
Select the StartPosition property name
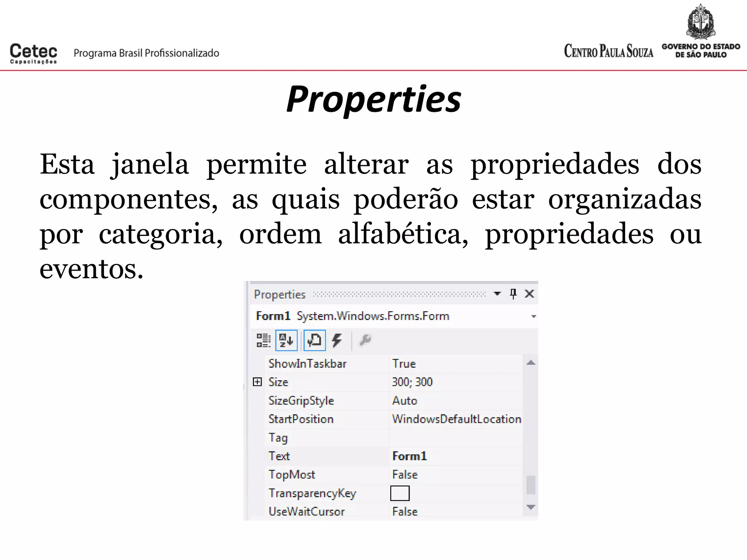click(x=301, y=419)
